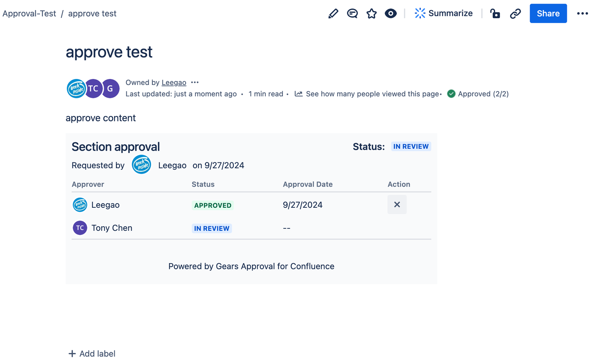Open the top-right more actions menu
594x364 pixels.
click(582, 13)
